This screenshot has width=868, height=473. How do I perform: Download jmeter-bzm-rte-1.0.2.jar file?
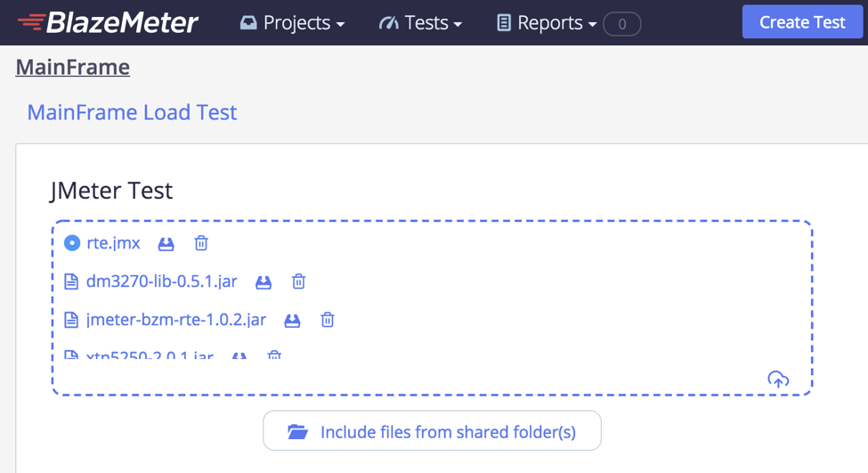pyautogui.click(x=292, y=320)
